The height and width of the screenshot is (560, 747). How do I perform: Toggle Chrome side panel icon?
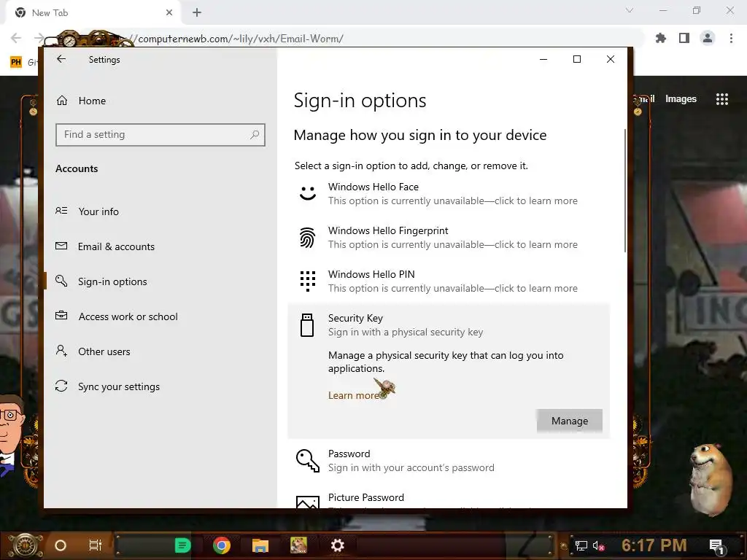pyautogui.click(x=684, y=38)
